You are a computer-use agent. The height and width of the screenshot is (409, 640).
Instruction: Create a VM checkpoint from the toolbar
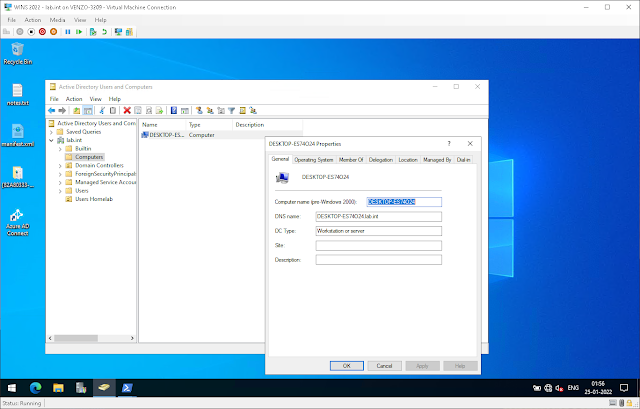coord(93,32)
